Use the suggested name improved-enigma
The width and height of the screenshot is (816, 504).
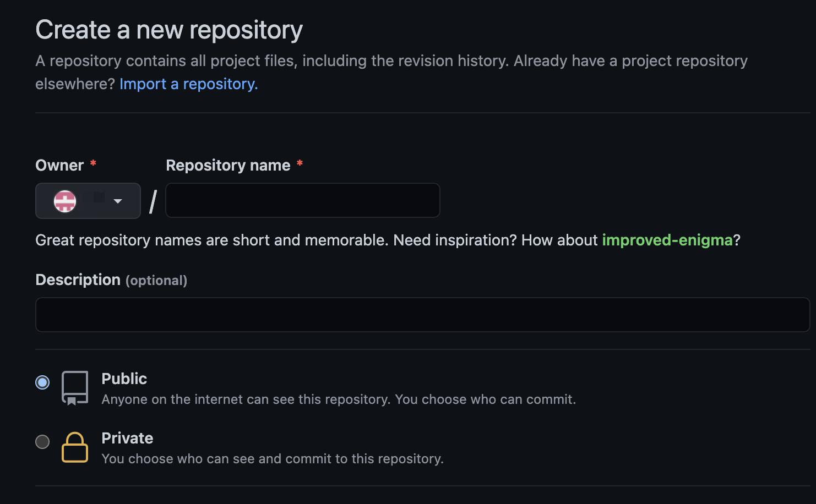[x=667, y=240]
